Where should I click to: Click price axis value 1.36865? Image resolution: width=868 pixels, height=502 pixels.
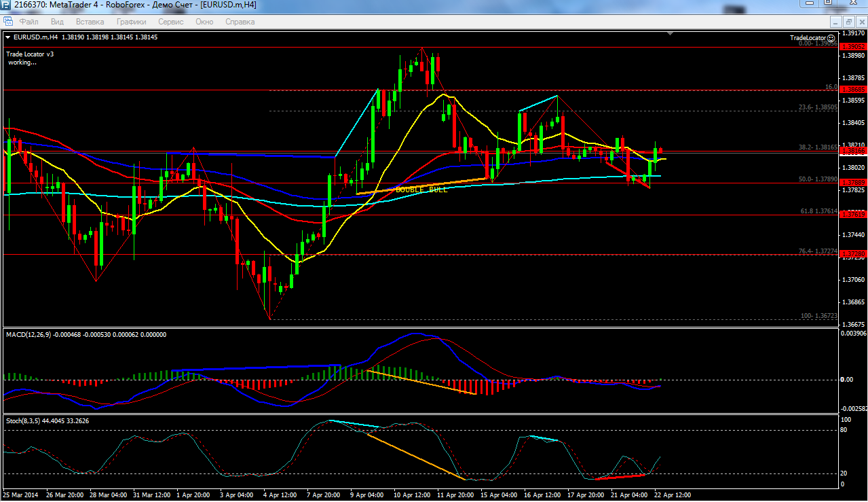point(853,302)
